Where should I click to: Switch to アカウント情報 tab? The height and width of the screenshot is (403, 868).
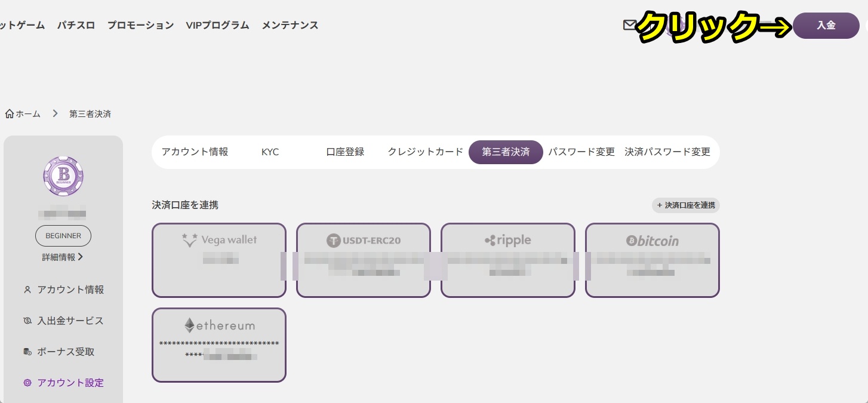point(195,152)
